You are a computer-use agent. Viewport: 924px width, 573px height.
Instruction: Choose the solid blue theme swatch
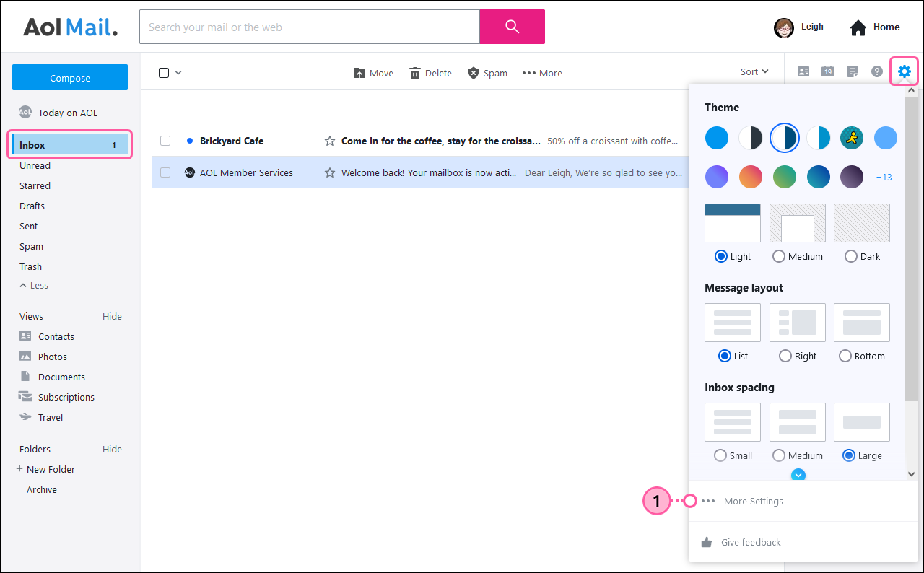[x=717, y=137]
